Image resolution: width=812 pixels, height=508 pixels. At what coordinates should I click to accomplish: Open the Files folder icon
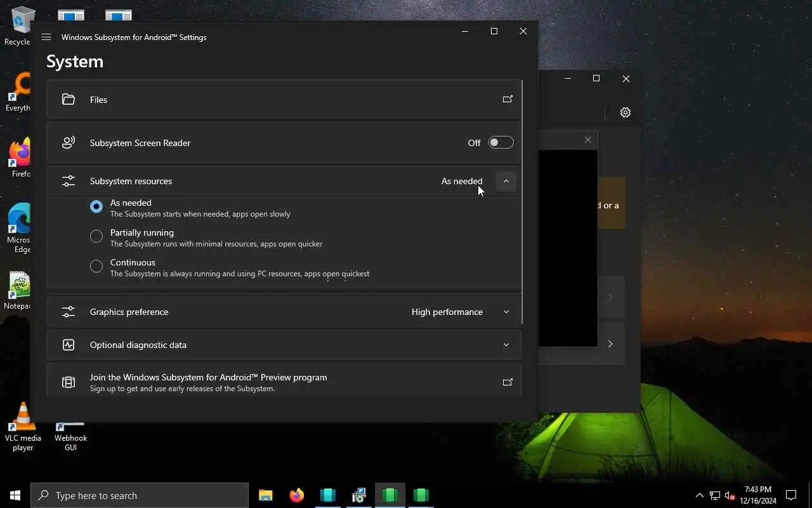click(x=69, y=100)
